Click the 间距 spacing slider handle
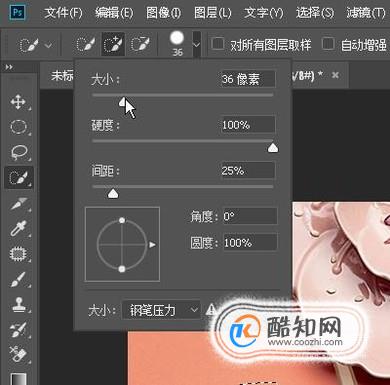The width and height of the screenshot is (390, 385). click(x=113, y=193)
